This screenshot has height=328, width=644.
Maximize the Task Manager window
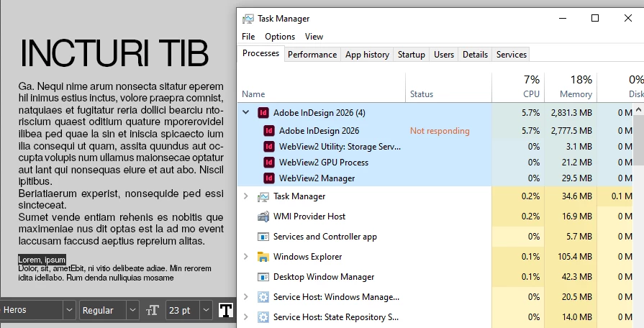(595, 18)
